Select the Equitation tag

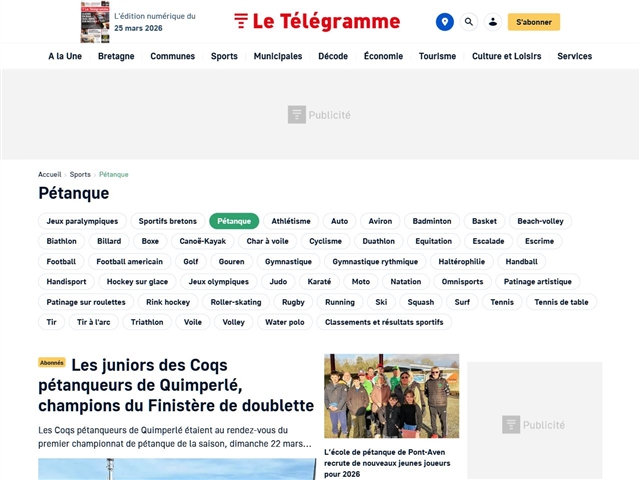pos(433,241)
